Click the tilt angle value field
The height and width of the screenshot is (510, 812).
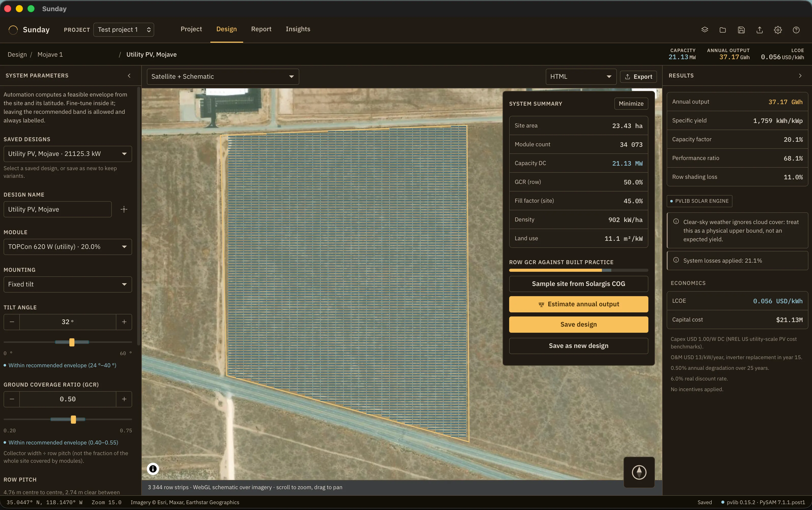pos(68,322)
